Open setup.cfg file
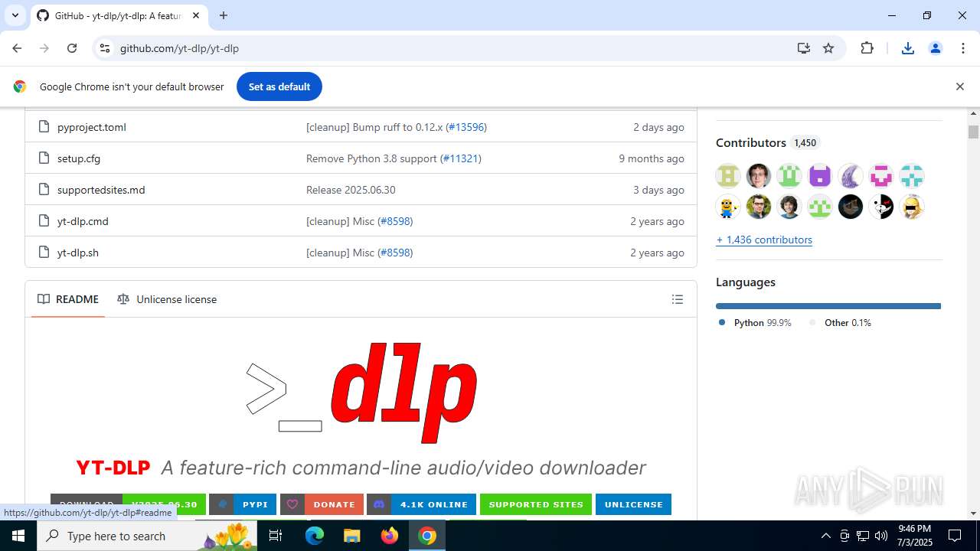 pyautogui.click(x=79, y=158)
